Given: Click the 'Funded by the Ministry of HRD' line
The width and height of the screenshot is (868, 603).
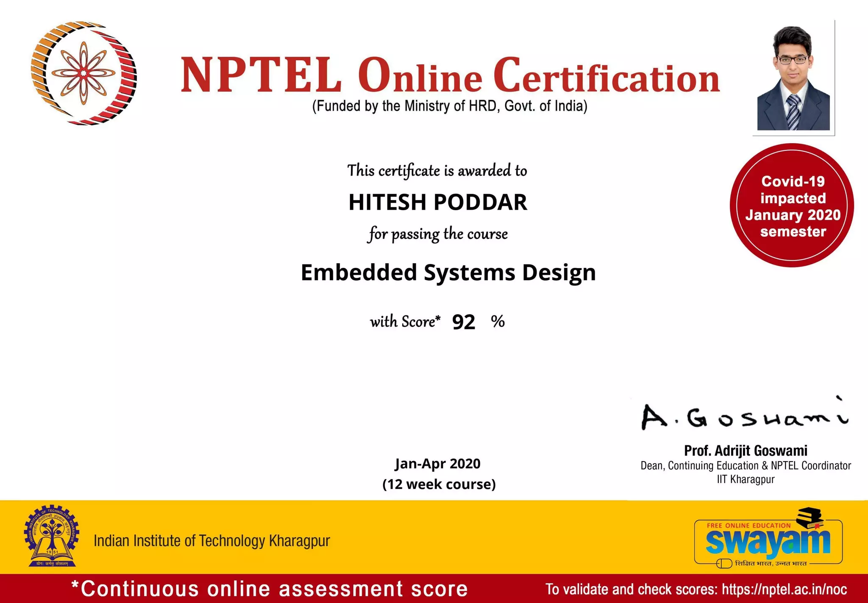Looking at the screenshot, I should pyautogui.click(x=450, y=106).
